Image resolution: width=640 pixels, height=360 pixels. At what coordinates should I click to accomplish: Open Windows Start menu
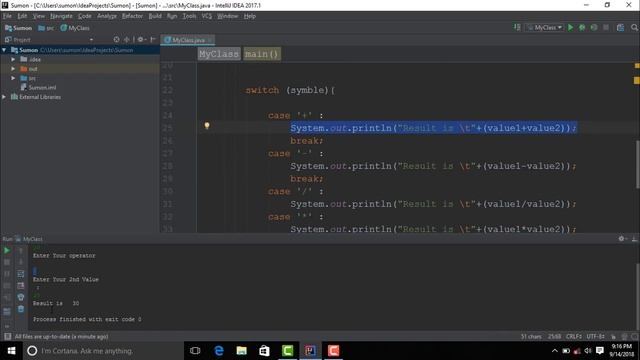point(11,351)
